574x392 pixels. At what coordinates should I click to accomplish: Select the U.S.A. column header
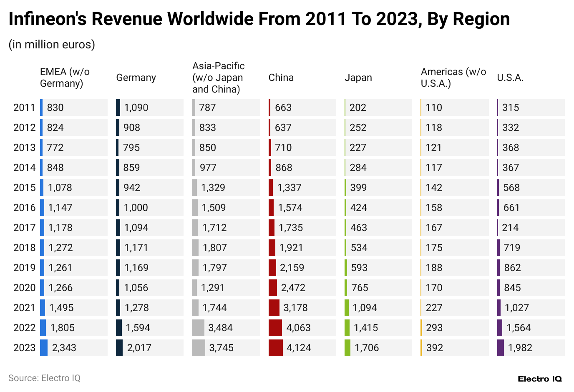click(x=510, y=78)
